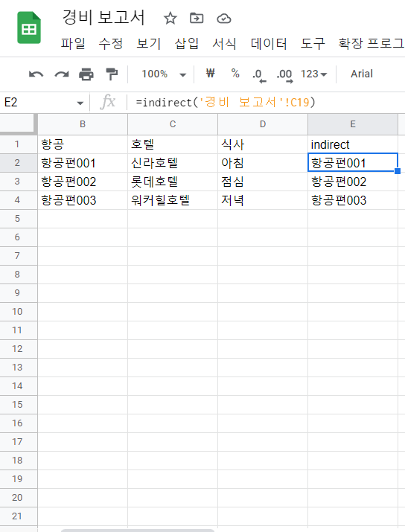Screen dimensions: 405x532
Task: Select column B header
Action: tap(83, 124)
